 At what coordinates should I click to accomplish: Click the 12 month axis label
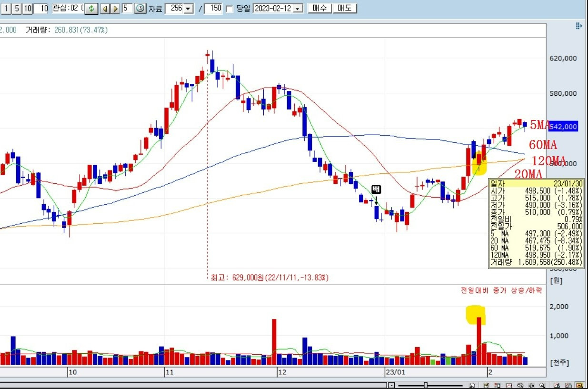tap(282, 372)
